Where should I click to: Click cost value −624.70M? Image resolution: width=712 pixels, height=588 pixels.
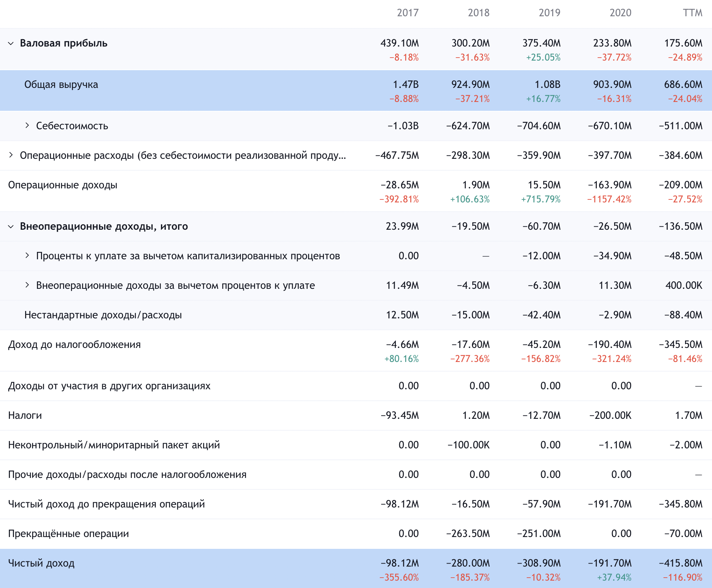click(468, 126)
